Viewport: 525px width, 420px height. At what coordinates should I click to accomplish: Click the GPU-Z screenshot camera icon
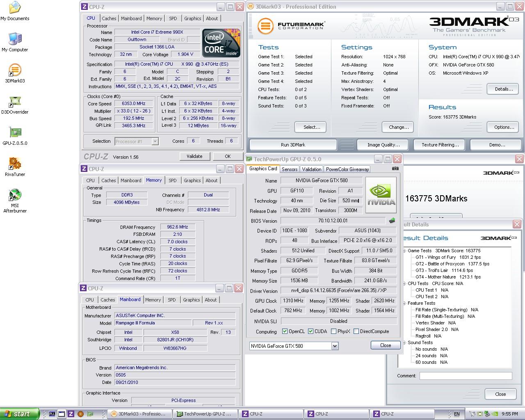click(395, 169)
